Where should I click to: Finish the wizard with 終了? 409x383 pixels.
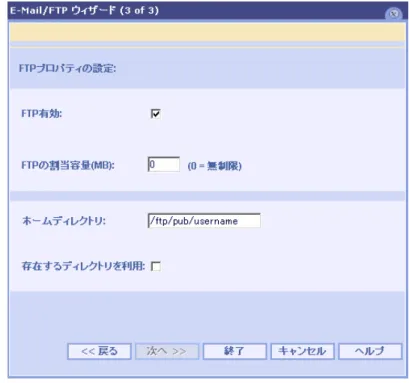click(235, 351)
